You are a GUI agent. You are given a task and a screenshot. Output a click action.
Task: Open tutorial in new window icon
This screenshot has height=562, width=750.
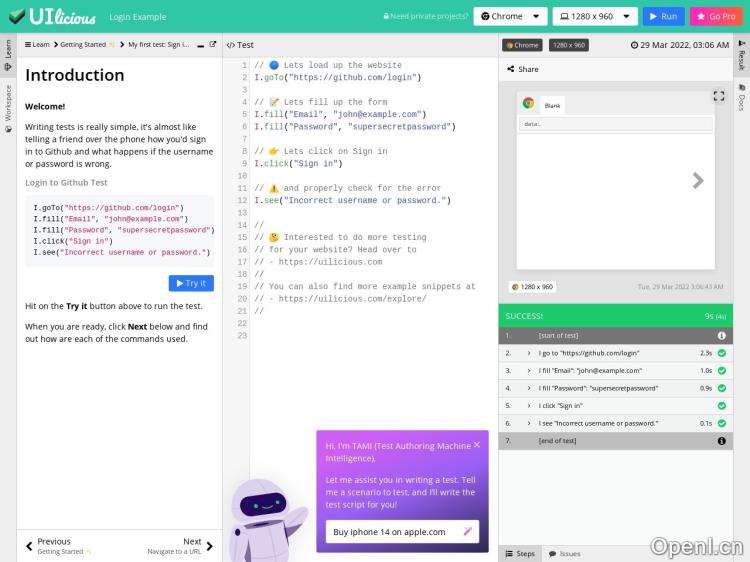tap(212, 45)
